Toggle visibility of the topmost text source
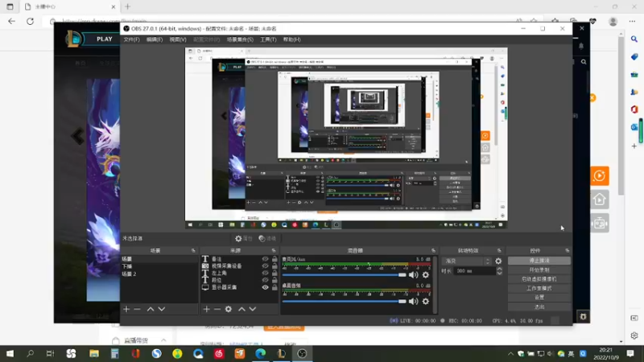The height and width of the screenshot is (362, 644). (265, 259)
